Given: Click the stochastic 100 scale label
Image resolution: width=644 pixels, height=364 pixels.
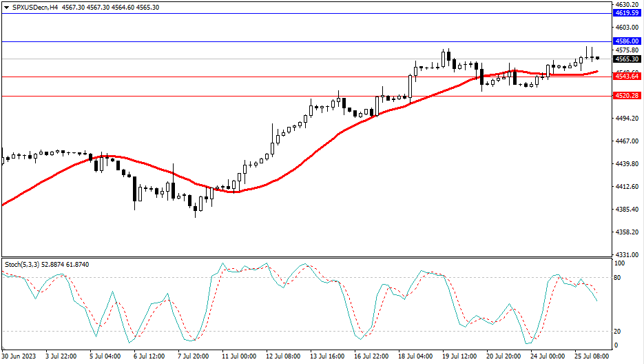Looking at the screenshot, I should coord(619,264).
